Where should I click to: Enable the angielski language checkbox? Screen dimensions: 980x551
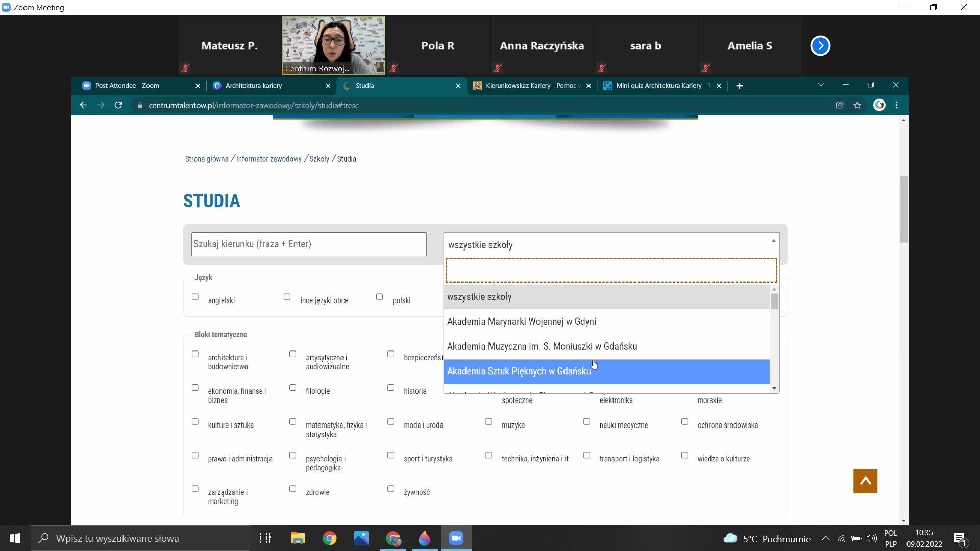click(x=195, y=297)
